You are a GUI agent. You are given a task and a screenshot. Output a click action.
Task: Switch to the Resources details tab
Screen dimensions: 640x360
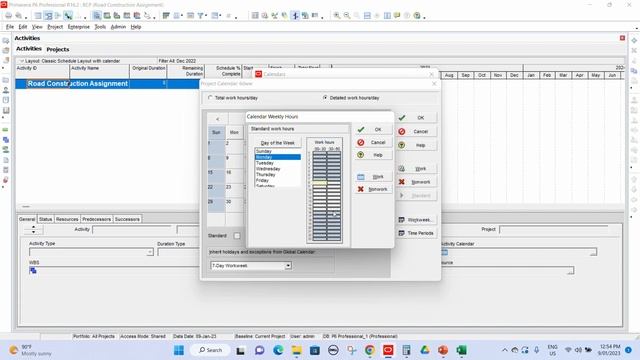67,219
